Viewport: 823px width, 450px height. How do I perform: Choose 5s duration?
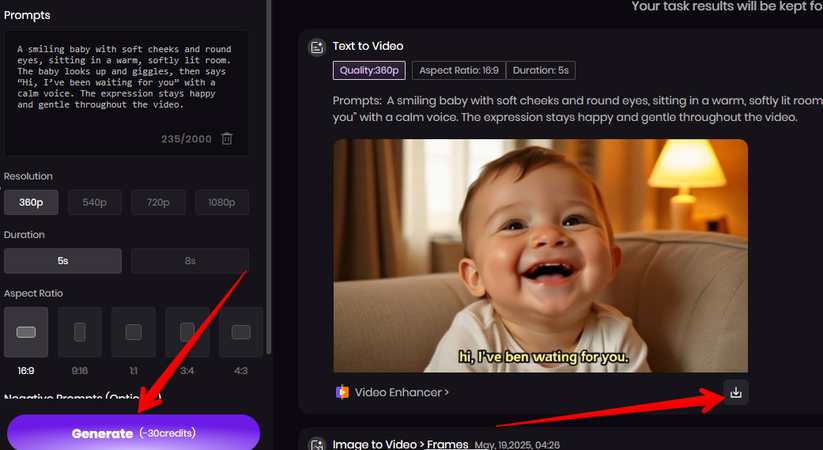point(62,261)
